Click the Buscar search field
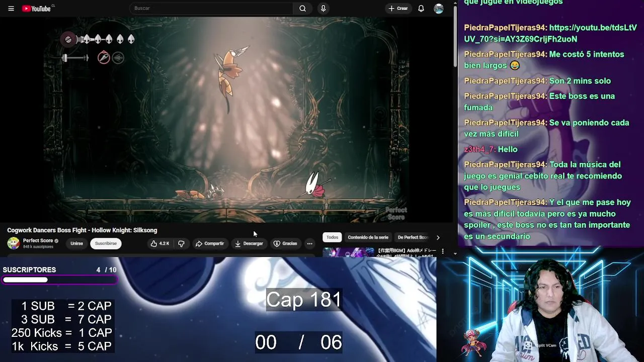644x362 pixels. click(x=211, y=8)
